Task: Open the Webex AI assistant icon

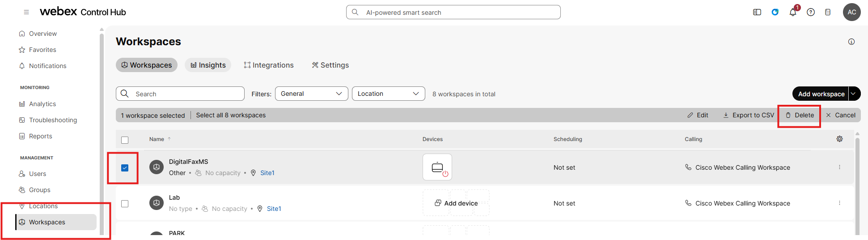Action: pyautogui.click(x=775, y=12)
